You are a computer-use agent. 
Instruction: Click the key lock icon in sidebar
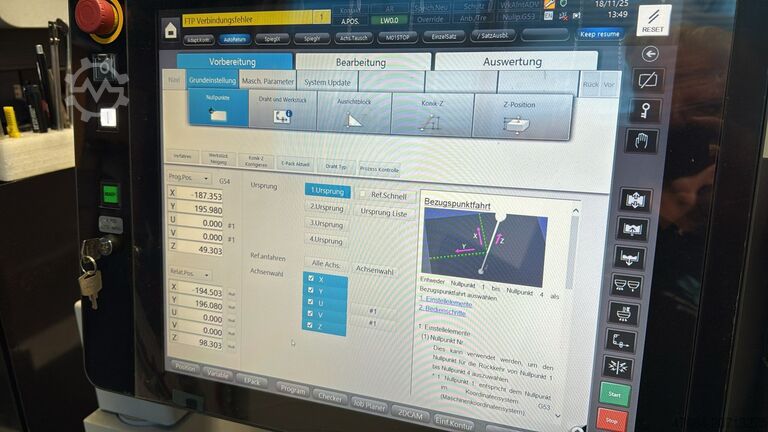click(649, 110)
